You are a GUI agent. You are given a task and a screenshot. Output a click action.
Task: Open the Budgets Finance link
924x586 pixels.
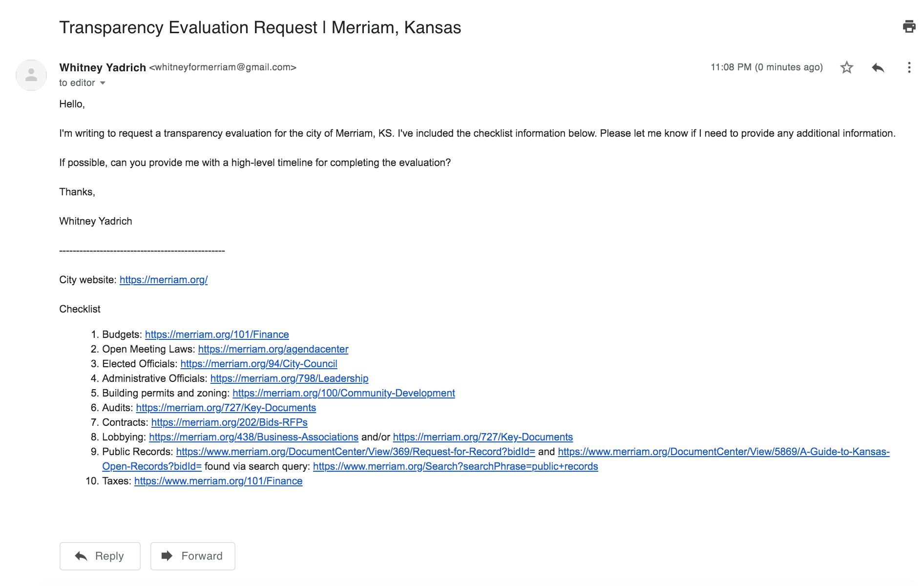[217, 335]
